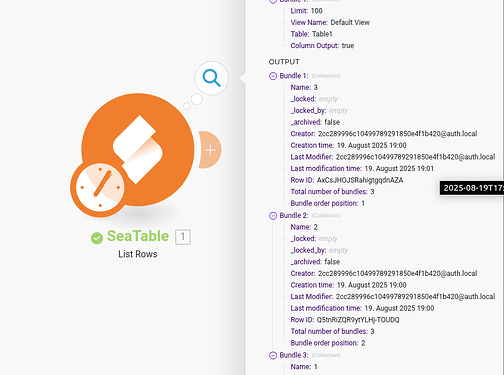Select Creation time in Bundle 1
The image size is (504, 375).
coord(348,145)
